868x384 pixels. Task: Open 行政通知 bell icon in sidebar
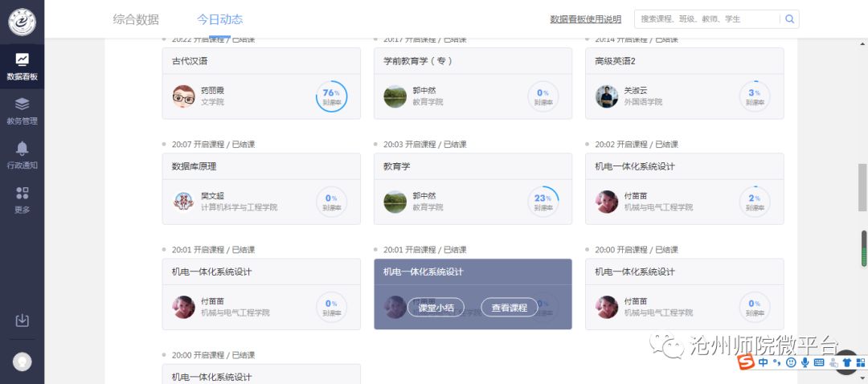tap(23, 156)
